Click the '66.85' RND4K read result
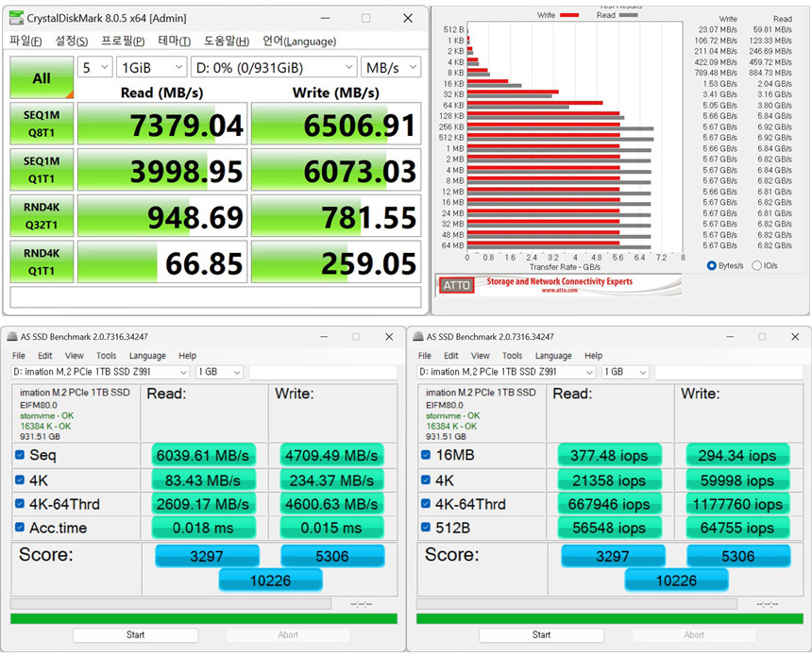The height and width of the screenshot is (656, 812). pyautogui.click(x=162, y=262)
